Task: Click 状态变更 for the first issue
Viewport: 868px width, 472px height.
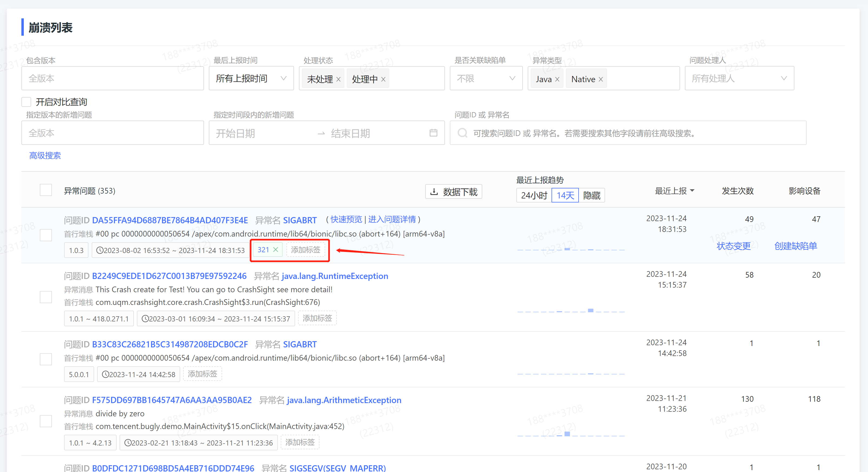Action: [x=734, y=246]
